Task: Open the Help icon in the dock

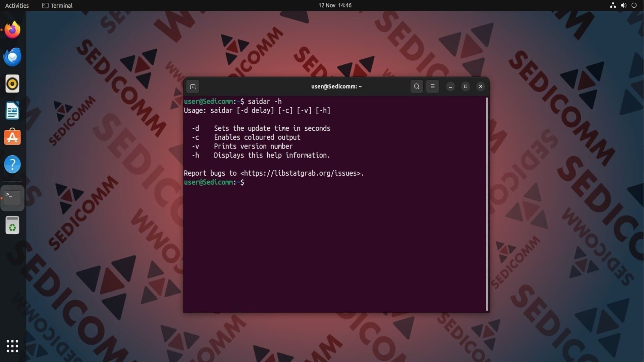Action: (12, 164)
